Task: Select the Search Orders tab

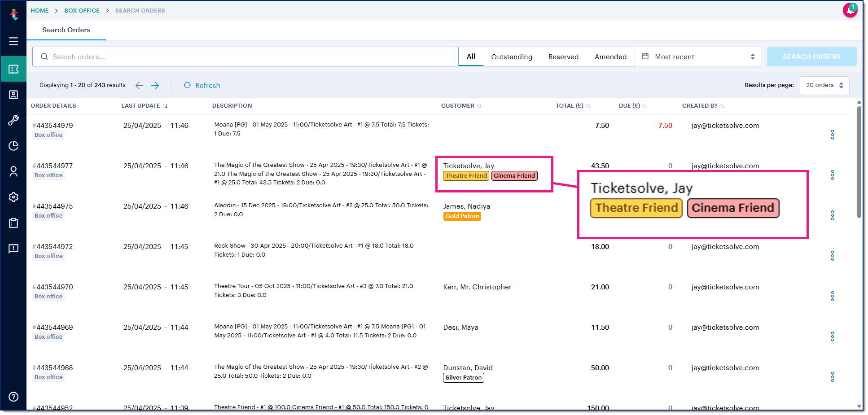Action: (x=66, y=30)
